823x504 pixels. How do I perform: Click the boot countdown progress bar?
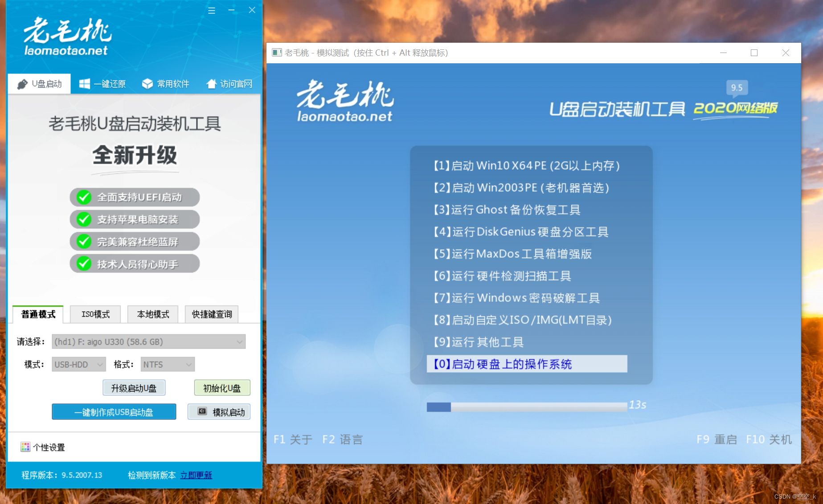click(x=527, y=407)
